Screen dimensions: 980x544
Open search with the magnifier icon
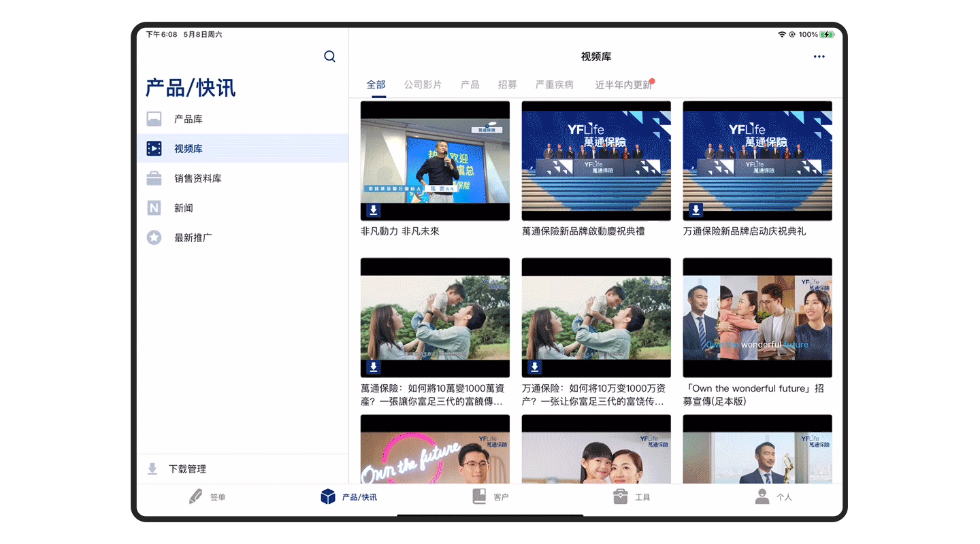329,56
